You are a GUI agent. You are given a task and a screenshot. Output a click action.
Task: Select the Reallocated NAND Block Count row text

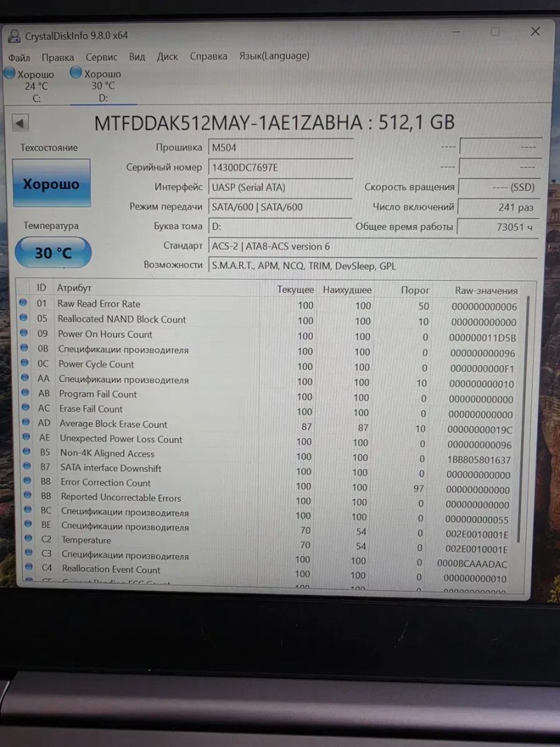coord(122,319)
